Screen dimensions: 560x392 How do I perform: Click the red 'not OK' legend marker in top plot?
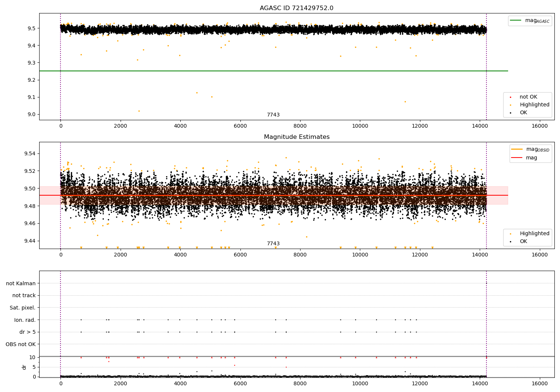click(x=511, y=97)
